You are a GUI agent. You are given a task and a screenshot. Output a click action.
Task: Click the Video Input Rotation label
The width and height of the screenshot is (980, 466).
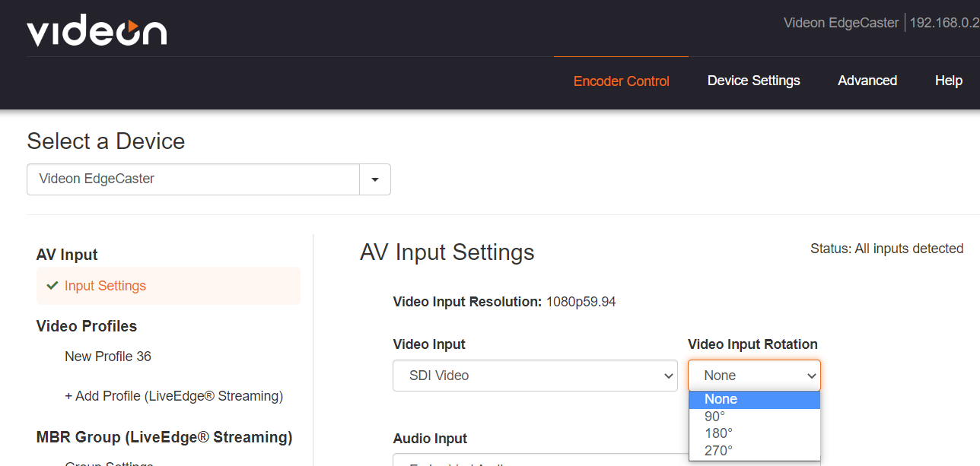click(752, 344)
